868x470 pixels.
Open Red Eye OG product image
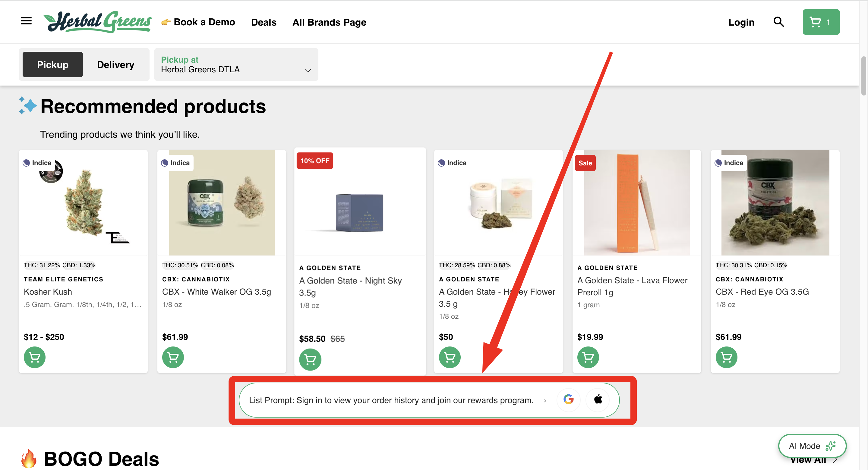click(775, 203)
